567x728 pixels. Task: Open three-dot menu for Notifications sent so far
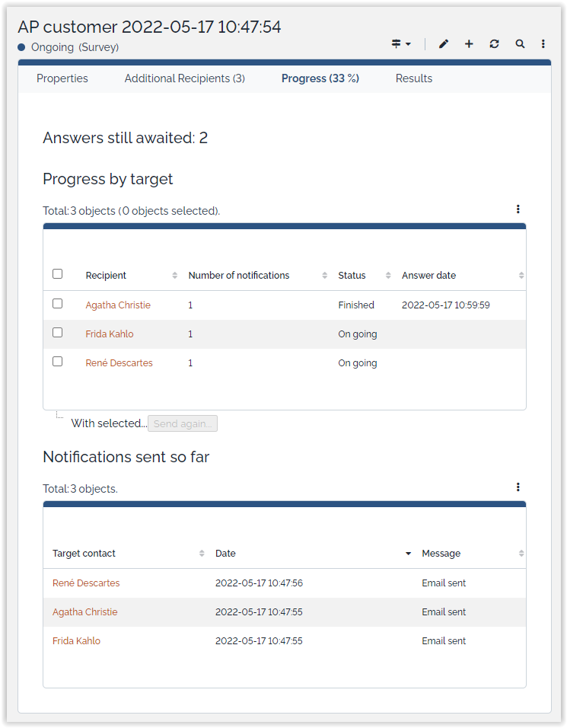pyautogui.click(x=518, y=487)
